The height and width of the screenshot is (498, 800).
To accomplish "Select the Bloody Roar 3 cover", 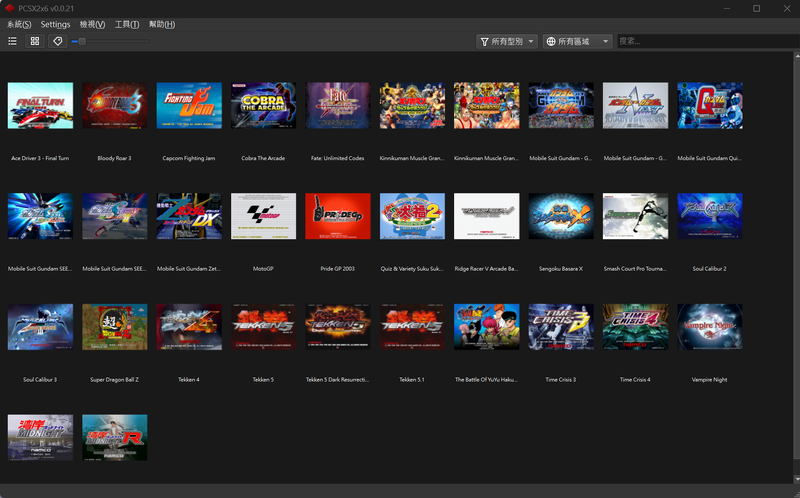I will (x=115, y=106).
